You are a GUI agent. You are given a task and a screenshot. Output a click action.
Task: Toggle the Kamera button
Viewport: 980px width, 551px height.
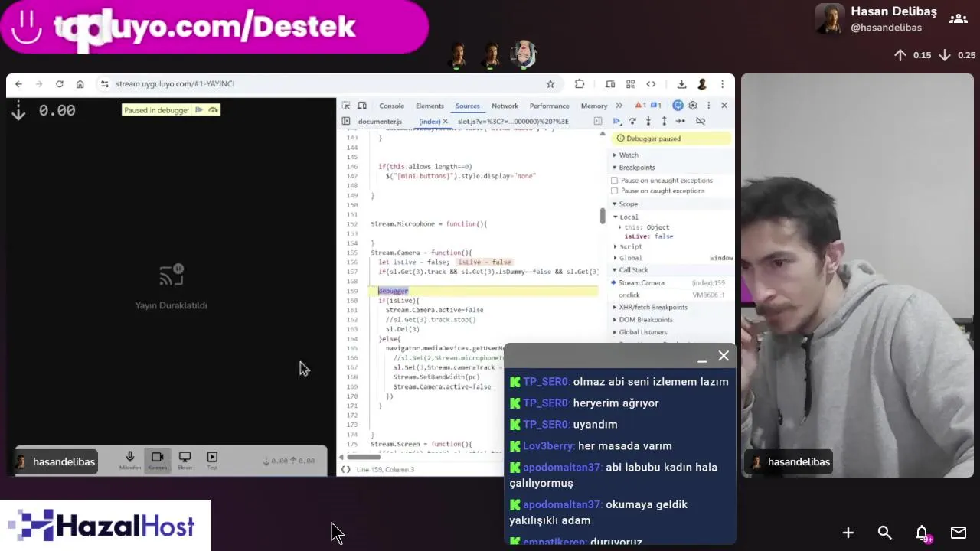[157, 461]
